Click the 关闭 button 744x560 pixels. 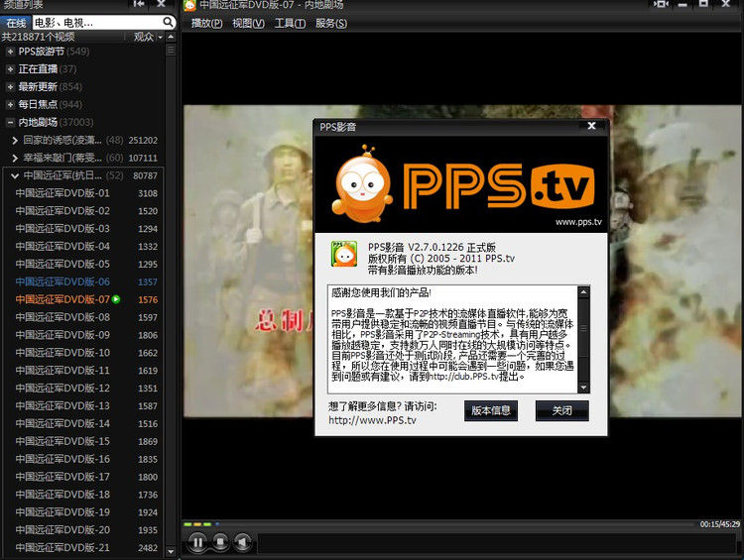[x=561, y=410]
